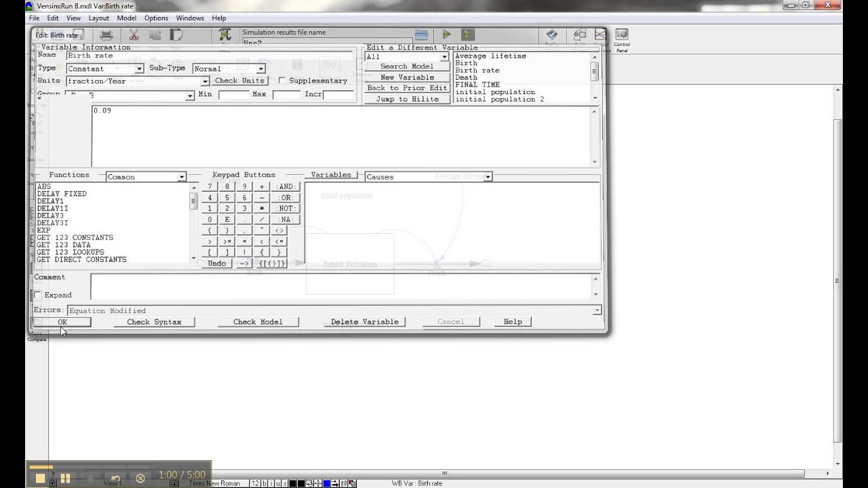
Task: Click the Check Units button
Action: pyautogui.click(x=239, y=81)
